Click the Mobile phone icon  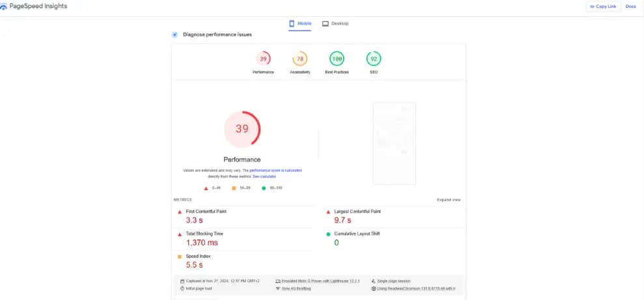click(x=292, y=23)
